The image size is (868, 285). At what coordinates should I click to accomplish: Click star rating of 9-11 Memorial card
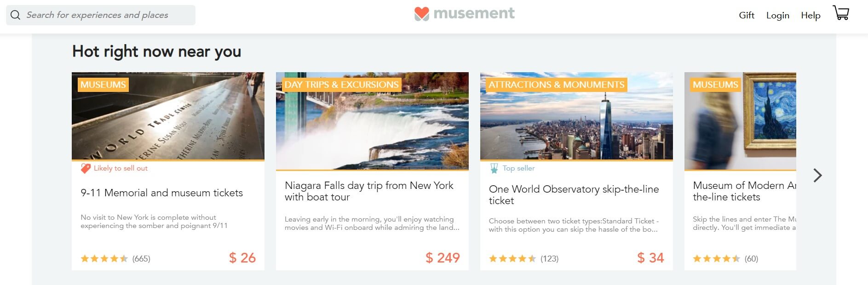point(104,258)
